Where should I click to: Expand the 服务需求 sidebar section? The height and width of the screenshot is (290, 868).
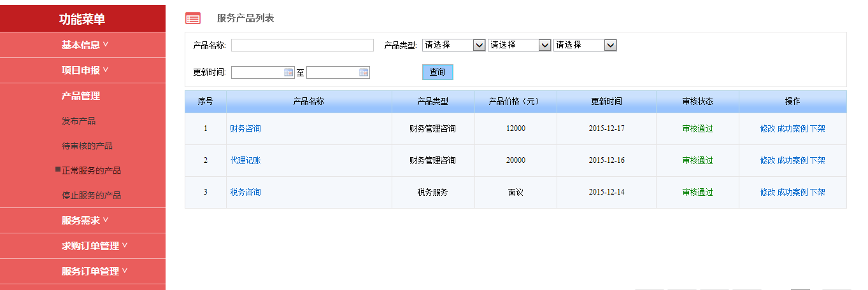coord(84,221)
